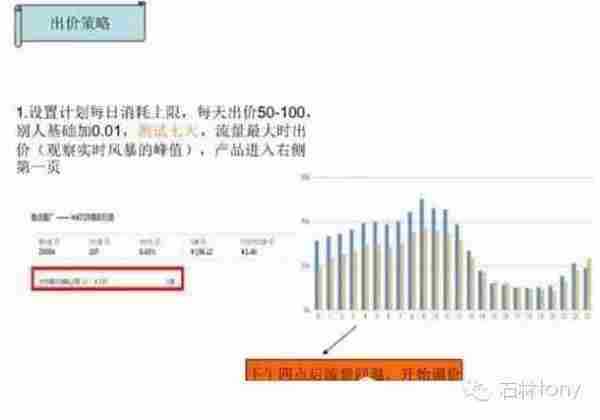Select the first statistic value 2006

pyautogui.click(x=44, y=254)
